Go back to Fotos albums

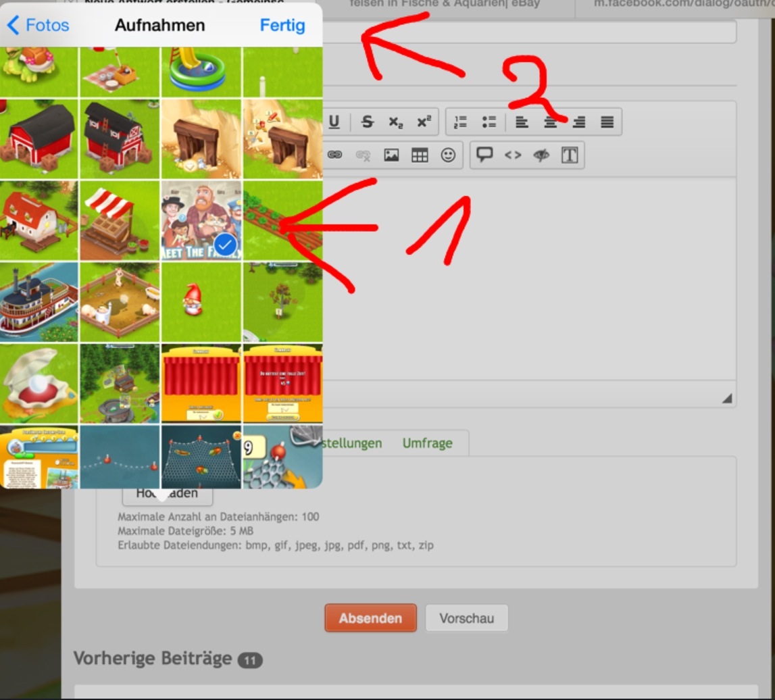[x=38, y=26]
